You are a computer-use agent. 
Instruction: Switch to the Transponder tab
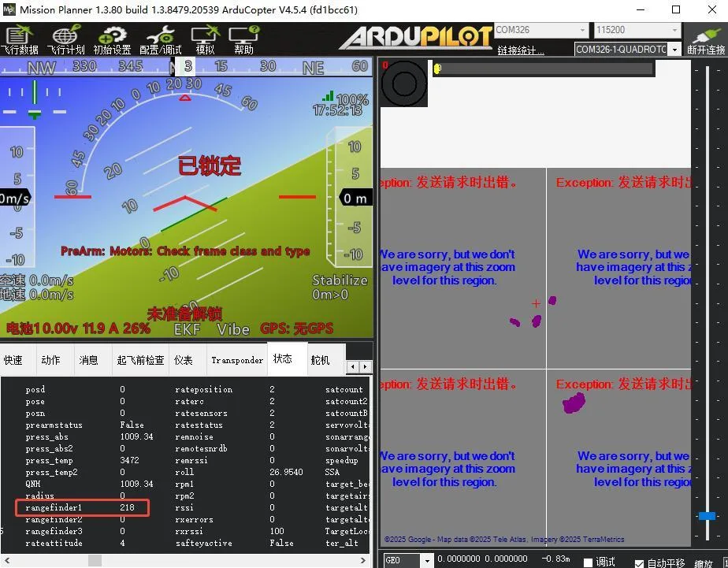pyautogui.click(x=237, y=360)
